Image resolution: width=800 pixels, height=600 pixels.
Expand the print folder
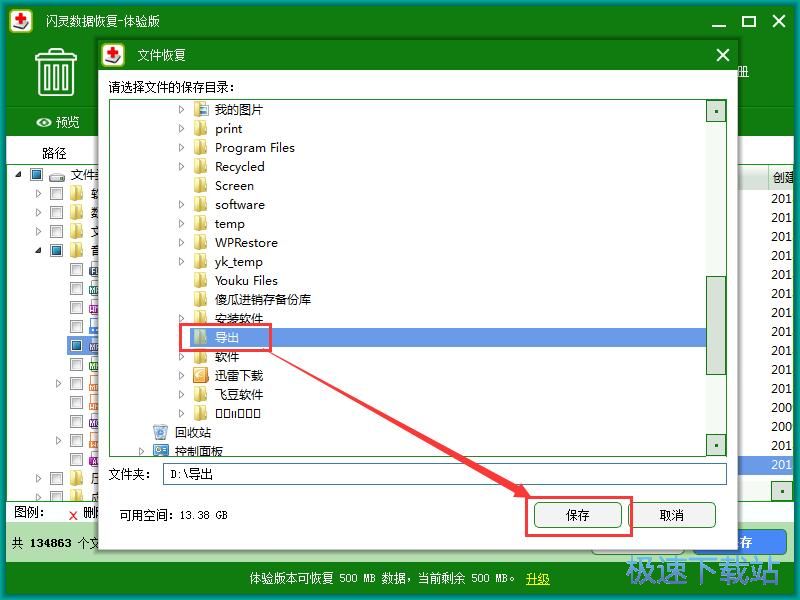[181, 129]
